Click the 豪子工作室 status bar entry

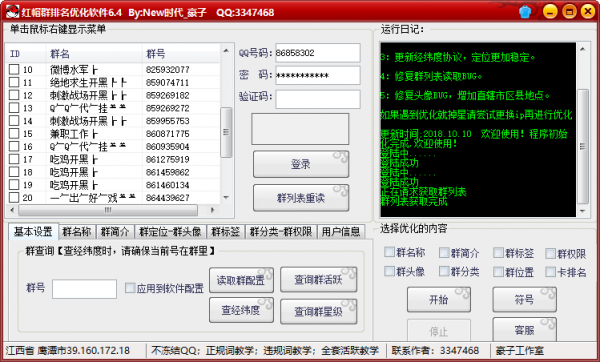pyautogui.click(x=520, y=351)
